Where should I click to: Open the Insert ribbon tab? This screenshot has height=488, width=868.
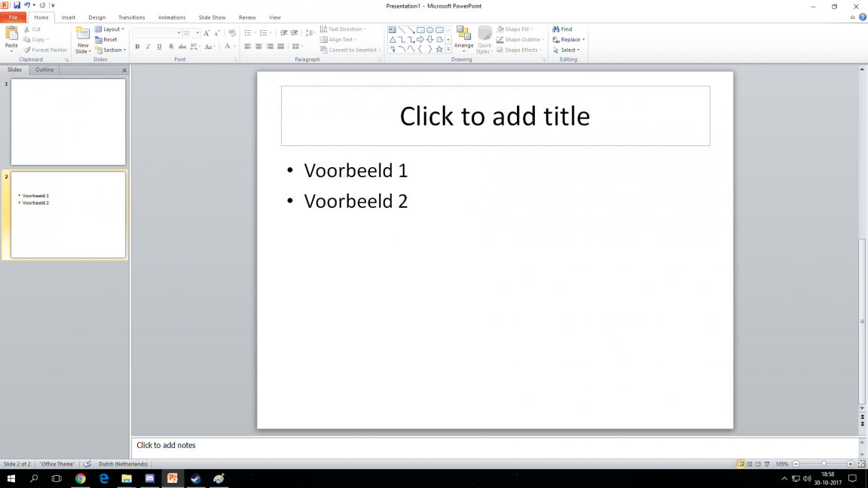pyautogui.click(x=69, y=17)
